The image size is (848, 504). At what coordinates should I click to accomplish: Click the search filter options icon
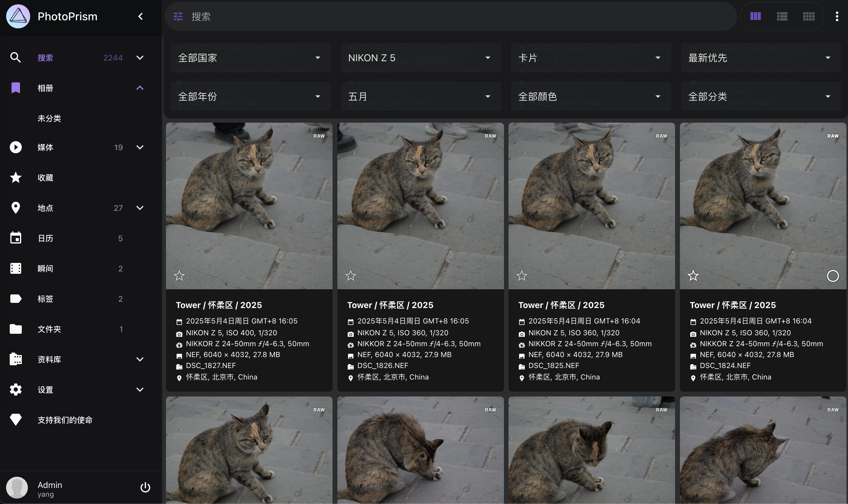[178, 16]
